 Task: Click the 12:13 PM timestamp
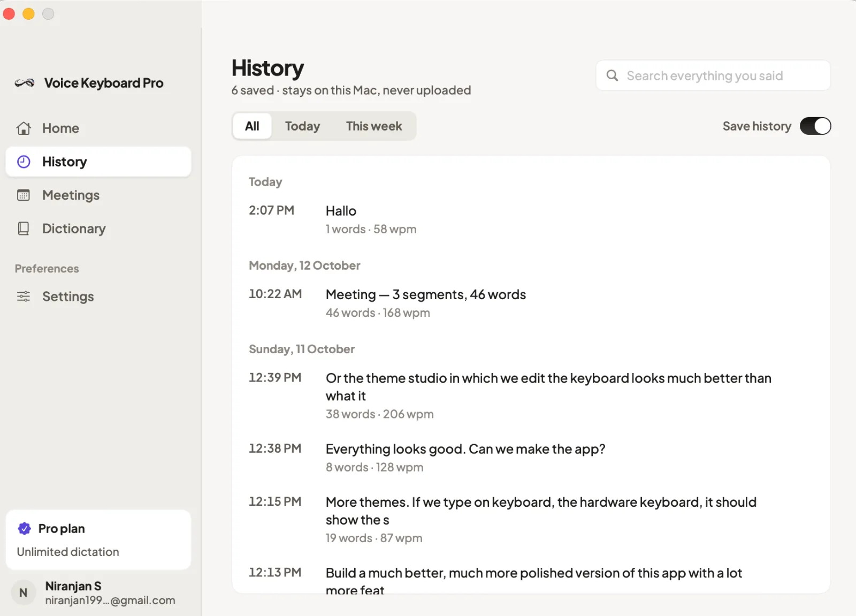pos(275,572)
